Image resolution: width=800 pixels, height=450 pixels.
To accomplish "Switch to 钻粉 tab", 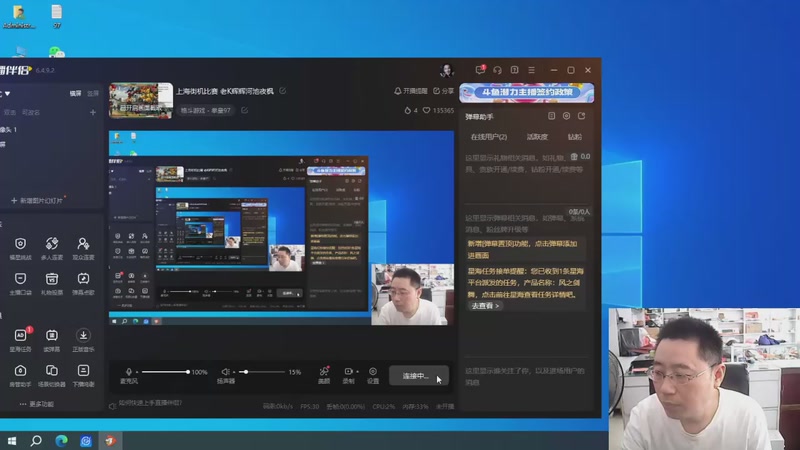I will (x=574, y=137).
